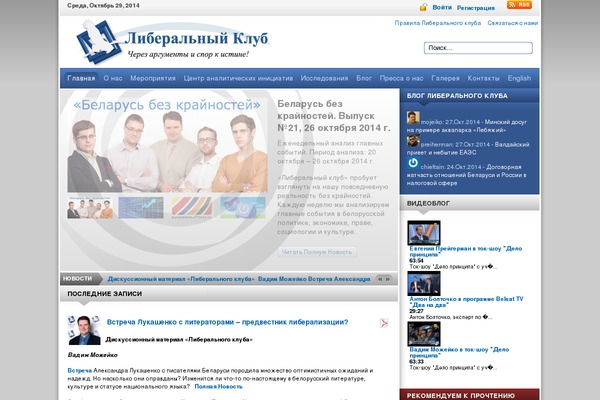
Task: Click the Связаться с нами link
Action: tap(513, 23)
